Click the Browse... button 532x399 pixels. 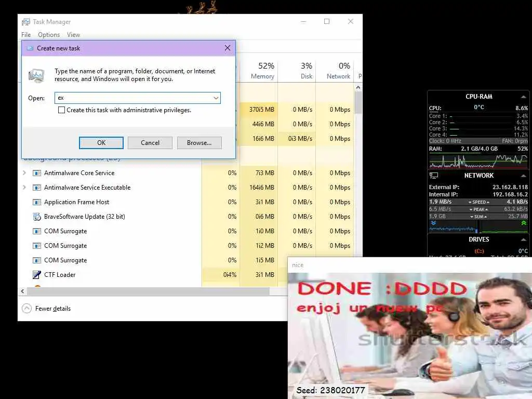coord(199,143)
